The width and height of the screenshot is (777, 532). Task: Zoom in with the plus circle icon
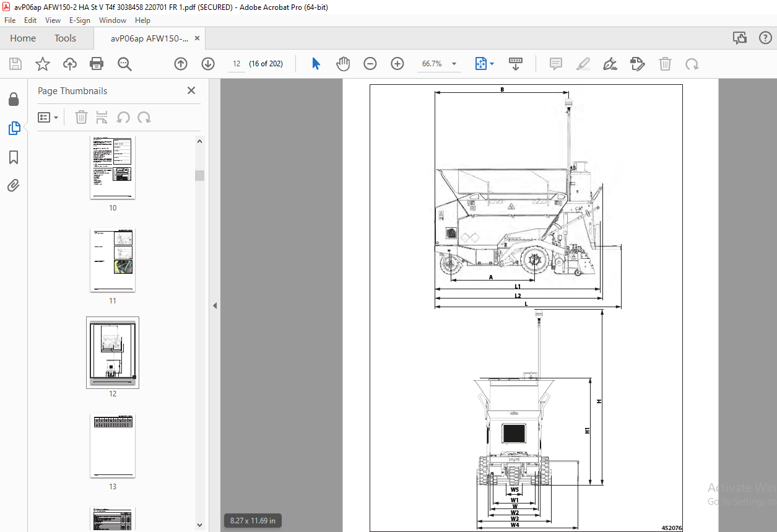click(397, 64)
